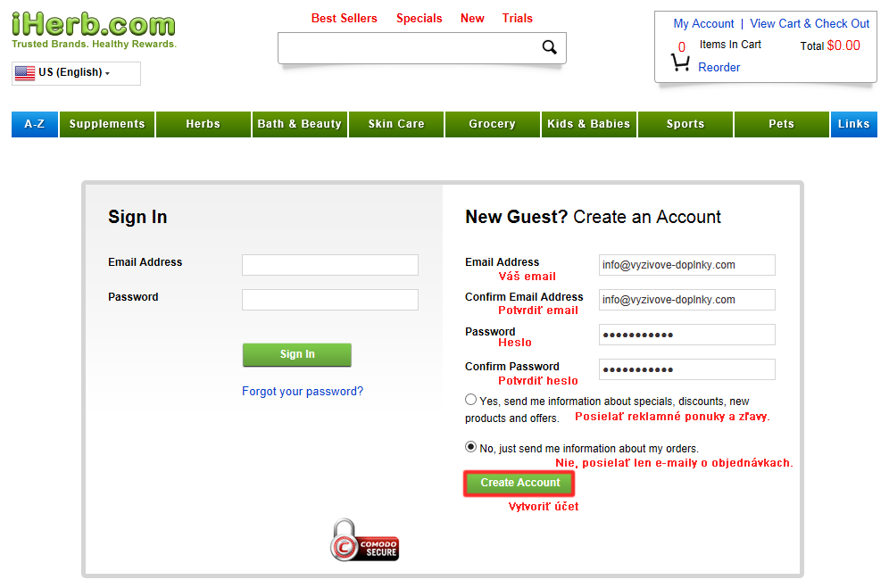Follow the 'Forgot your password?' link

point(303,391)
